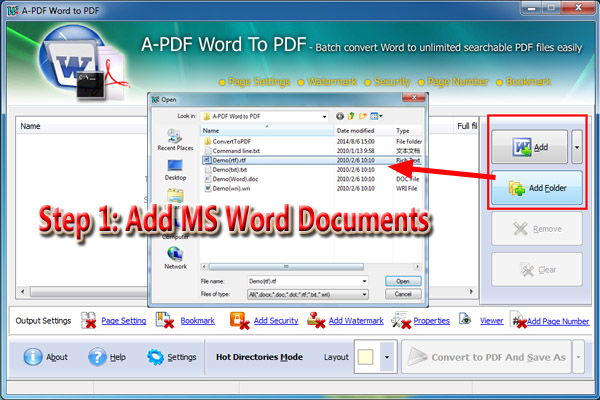The width and height of the screenshot is (600, 400).
Task: Click the Help question mark icon
Action: click(97, 357)
